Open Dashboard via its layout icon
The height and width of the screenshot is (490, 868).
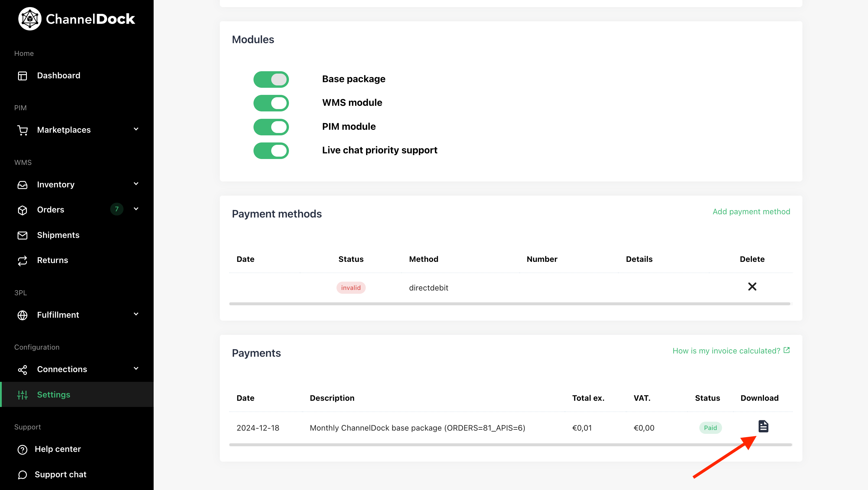click(22, 76)
